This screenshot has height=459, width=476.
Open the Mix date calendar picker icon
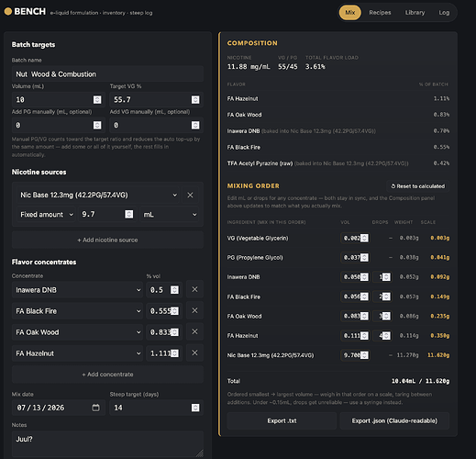coord(96,408)
